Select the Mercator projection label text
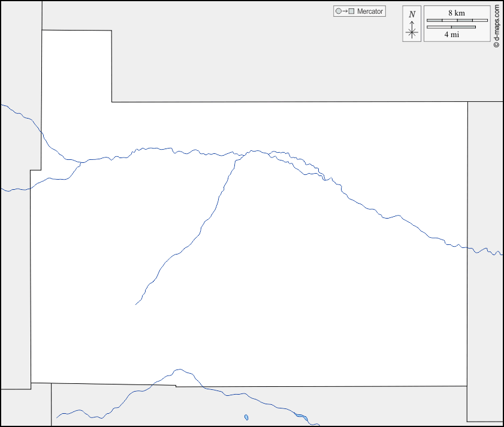Viewport: 504px width, 427px height. coord(370,11)
